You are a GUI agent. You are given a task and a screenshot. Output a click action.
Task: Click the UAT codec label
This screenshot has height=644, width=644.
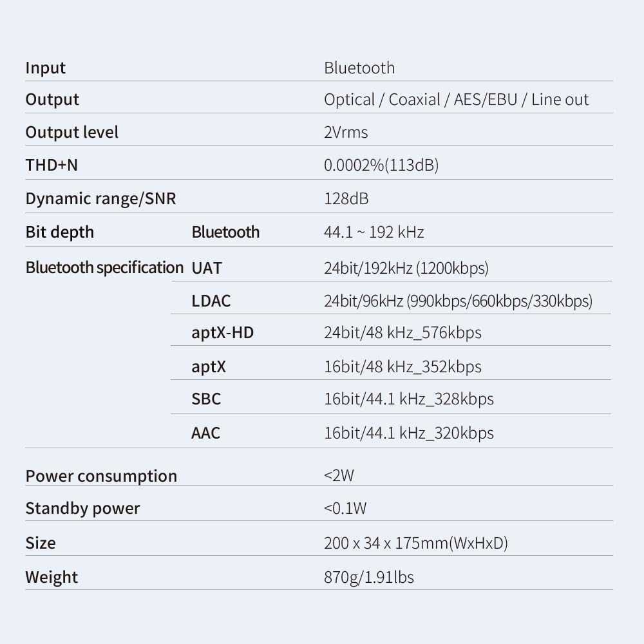(x=207, y=268)
